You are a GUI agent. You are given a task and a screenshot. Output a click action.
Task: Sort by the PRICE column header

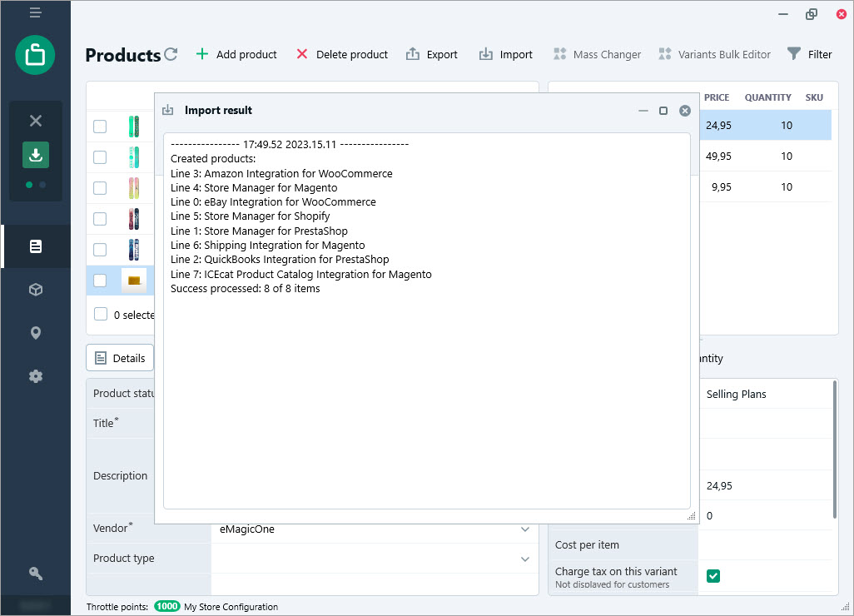[x=716, y=97]
